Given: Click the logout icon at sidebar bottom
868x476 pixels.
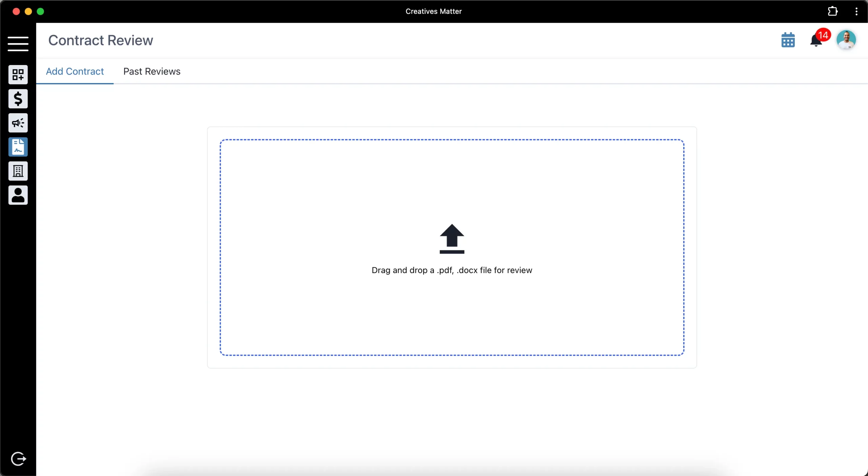Looking at the screenshot, I should [18, 459].
